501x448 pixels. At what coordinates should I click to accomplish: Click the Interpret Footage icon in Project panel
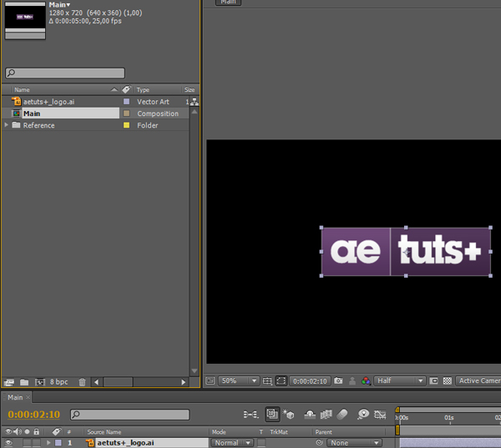coord(9,382)
